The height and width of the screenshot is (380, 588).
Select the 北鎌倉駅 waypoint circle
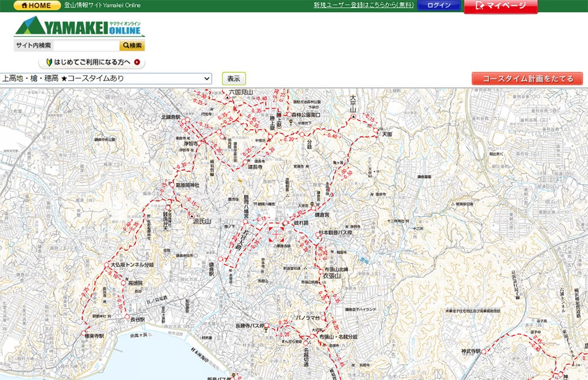pyautogui.click(x=184, y=121)
